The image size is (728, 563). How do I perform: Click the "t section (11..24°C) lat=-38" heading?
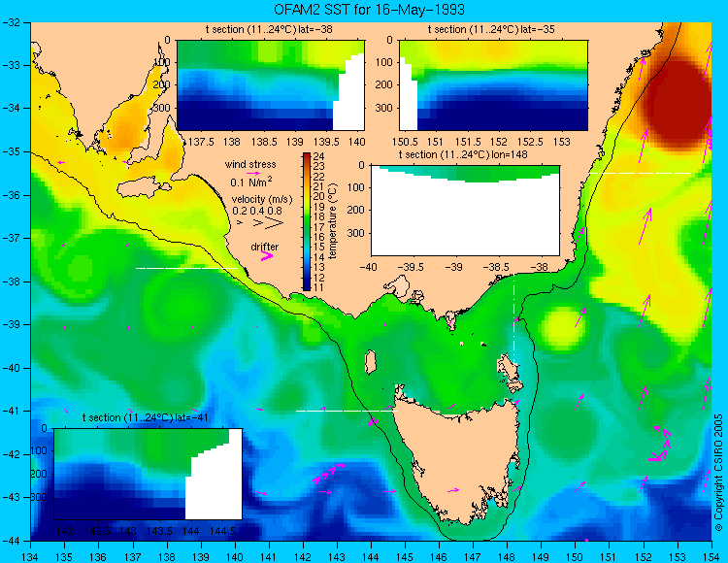tap(269, 30)
